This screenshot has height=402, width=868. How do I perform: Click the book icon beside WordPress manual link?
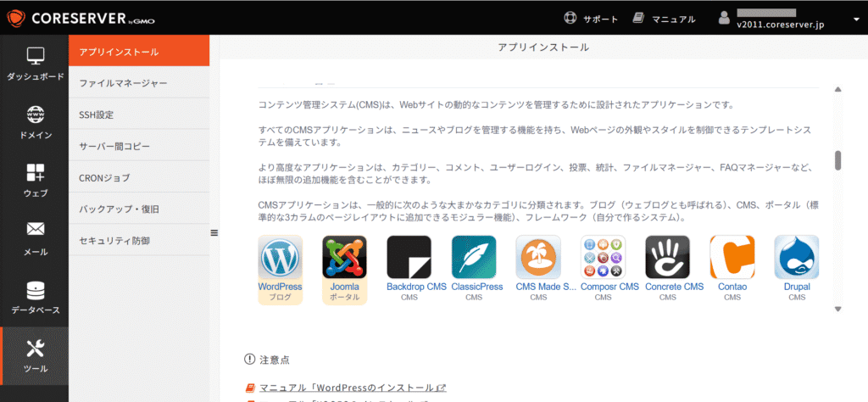click(250, 387)
